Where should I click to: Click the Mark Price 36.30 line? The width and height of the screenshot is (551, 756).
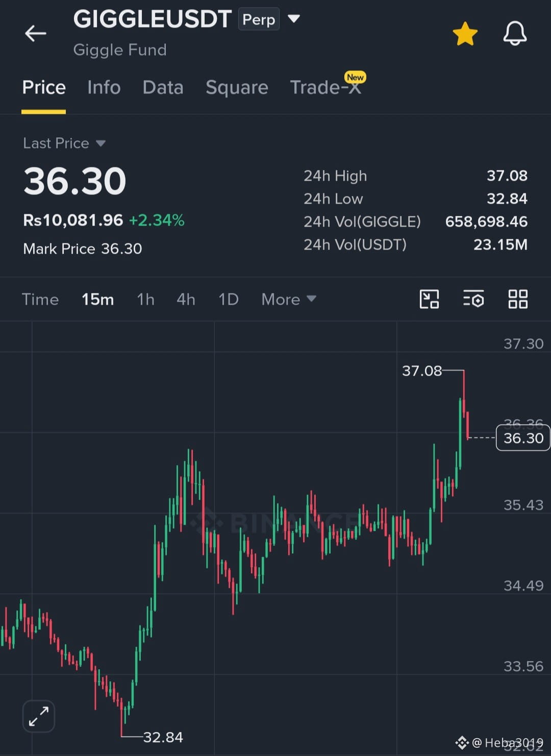pyautogui.click(x=83, y=249)
